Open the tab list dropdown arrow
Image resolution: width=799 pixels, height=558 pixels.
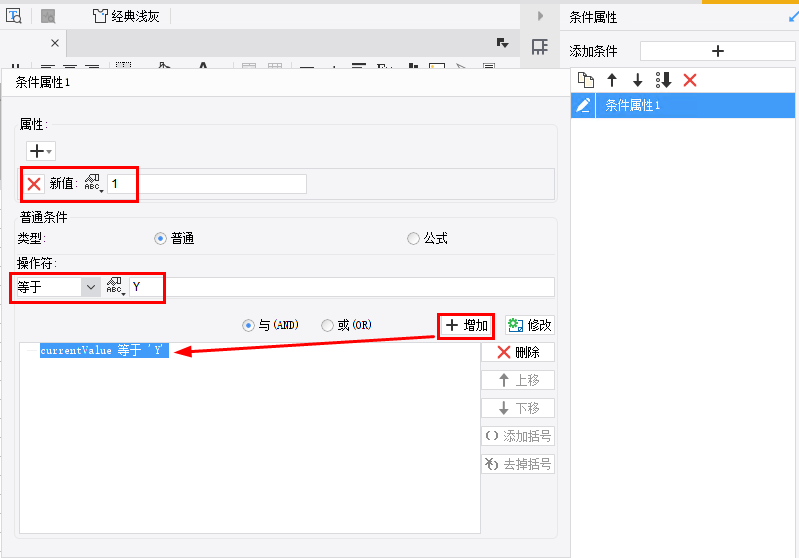pos(502,43)
